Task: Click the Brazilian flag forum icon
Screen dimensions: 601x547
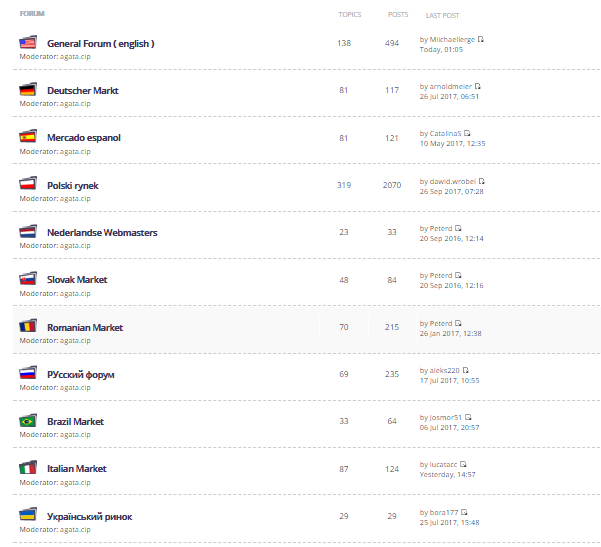Action: coord(28,421)
